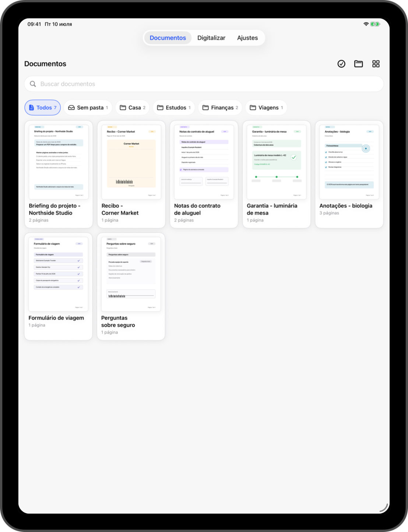Viewport: 408px width, 532px height.
Task: Click the battery charging indicator
Action: coord(375,24)
